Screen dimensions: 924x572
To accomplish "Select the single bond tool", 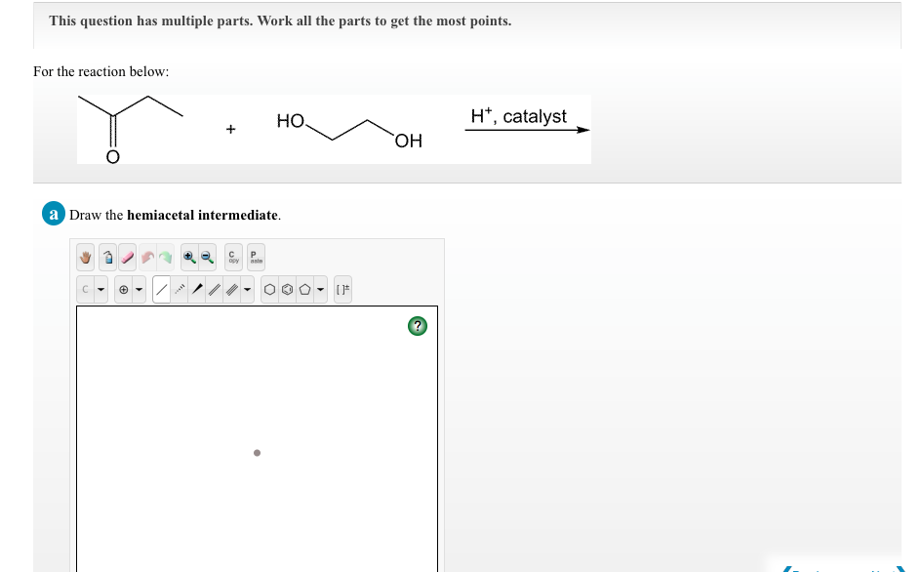I will tap(162, 289).
